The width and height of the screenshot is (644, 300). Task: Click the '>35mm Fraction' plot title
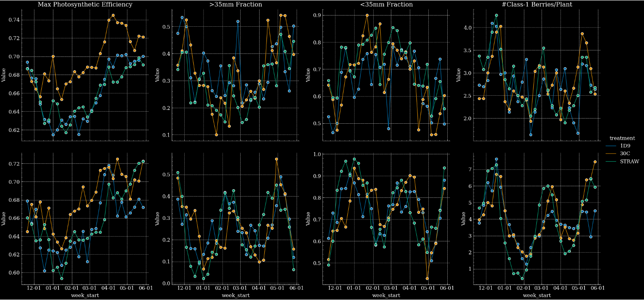click(x=235, y=4)
